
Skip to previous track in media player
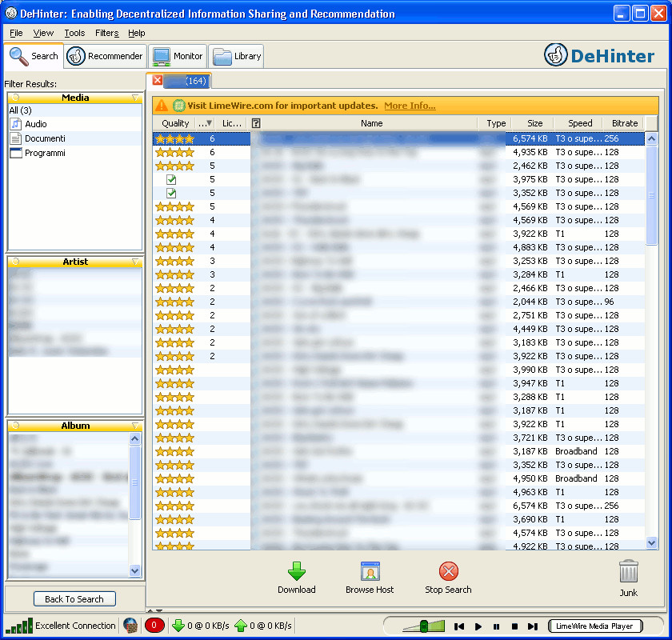(459, 626)
